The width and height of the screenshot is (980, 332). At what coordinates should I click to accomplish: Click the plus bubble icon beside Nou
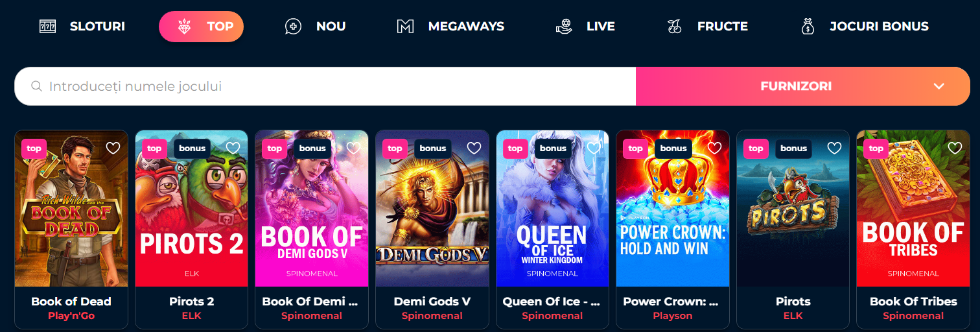[294, 27]
